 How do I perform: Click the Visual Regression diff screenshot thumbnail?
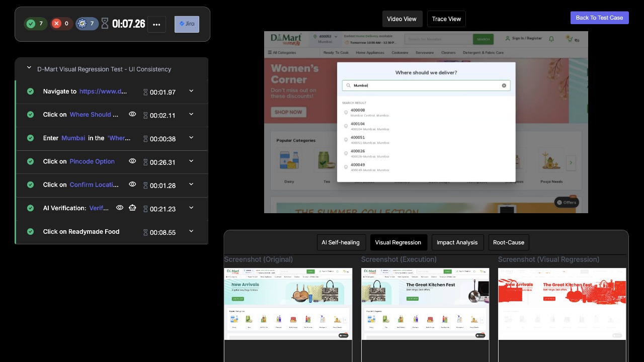562,304
